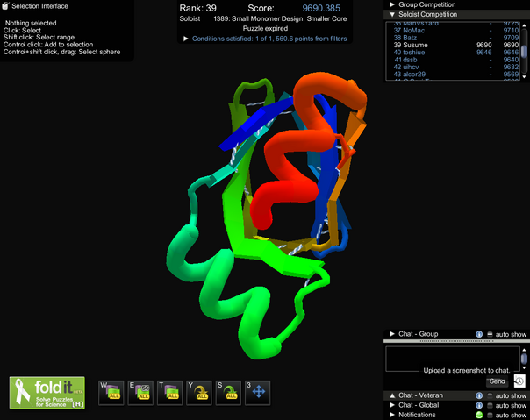The width and height of the screenshot is (530, 420).
Task: Click the leaderboard scroll up arrow
Action: coord(524,25)
